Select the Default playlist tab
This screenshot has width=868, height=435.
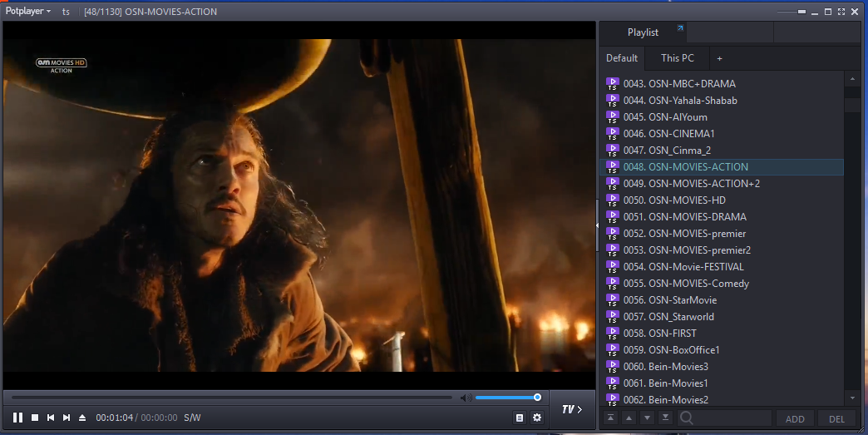[622, 58]
